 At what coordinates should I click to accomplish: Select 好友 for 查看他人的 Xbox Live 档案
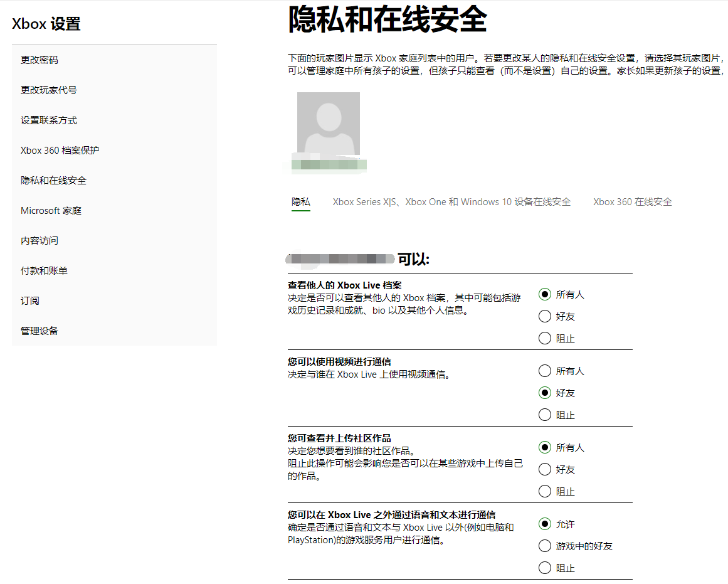(x=545, y=316)
